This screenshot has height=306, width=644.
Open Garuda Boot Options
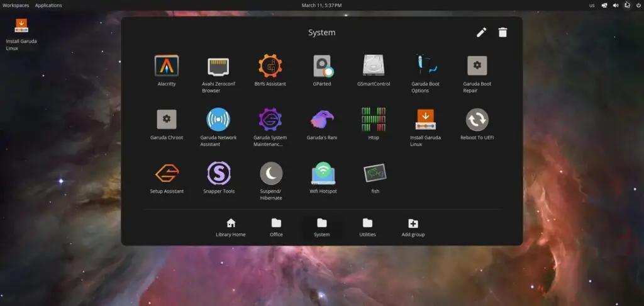click(x=425, y=66)
